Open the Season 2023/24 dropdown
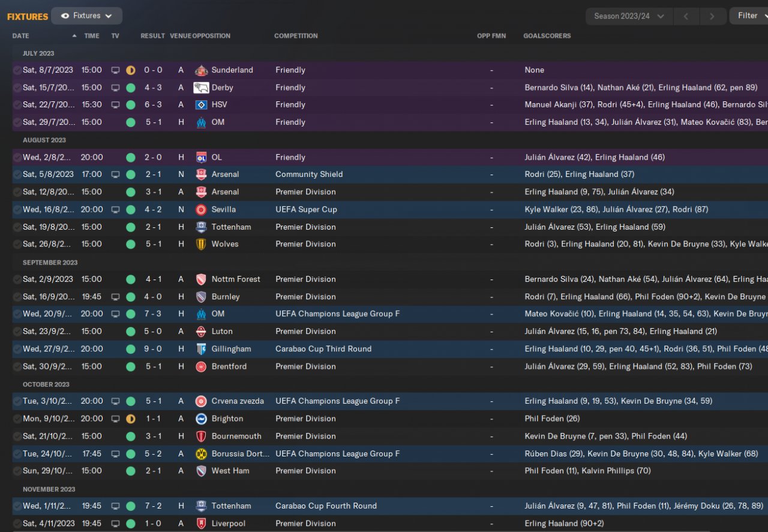Screen dimensions: 768x532 coord(629,16)
